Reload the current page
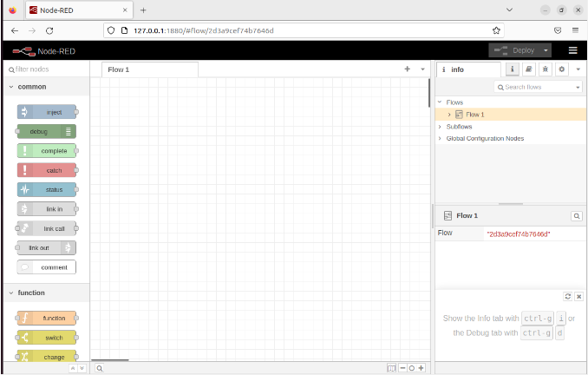This screenshot has width=588, height=375. pyautogui.click(x=49, y=30)
